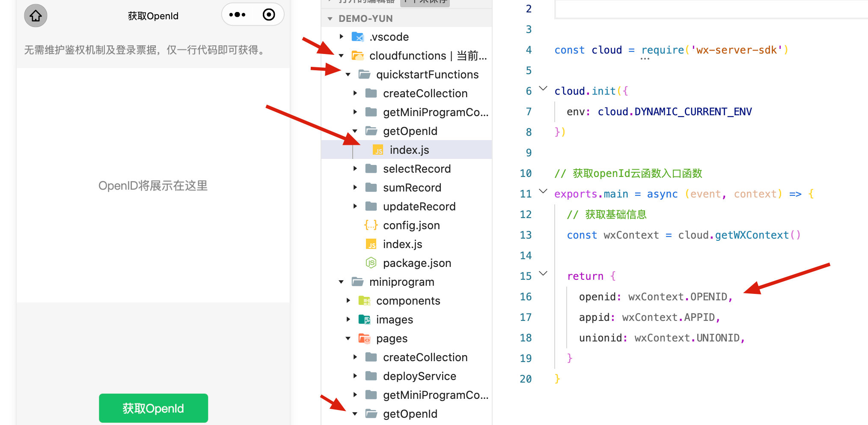
Task: Expand the images folder arrow
Action: point(348,320)
